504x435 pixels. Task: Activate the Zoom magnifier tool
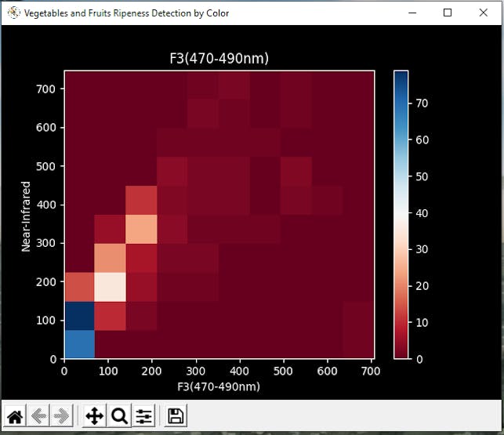119,416
